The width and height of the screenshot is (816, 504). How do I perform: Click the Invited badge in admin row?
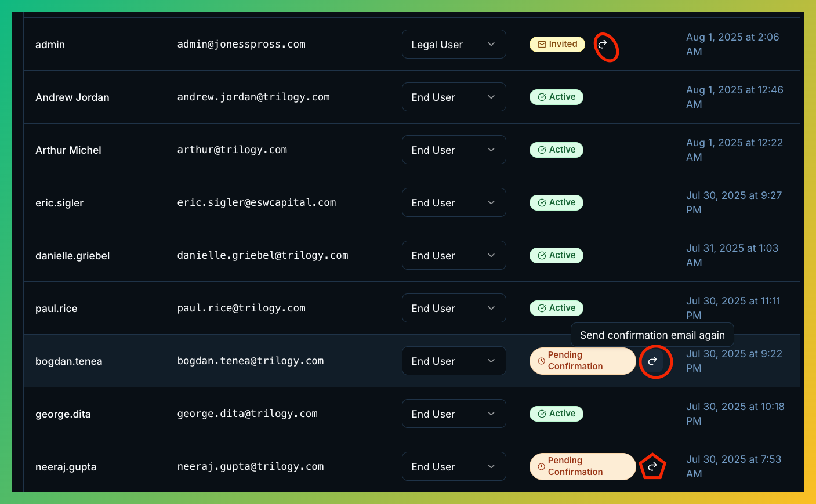(x=557, y=45)
